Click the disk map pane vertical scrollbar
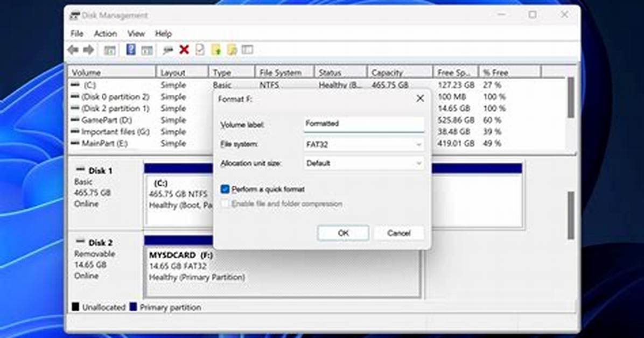 click(x=571, y=216)
